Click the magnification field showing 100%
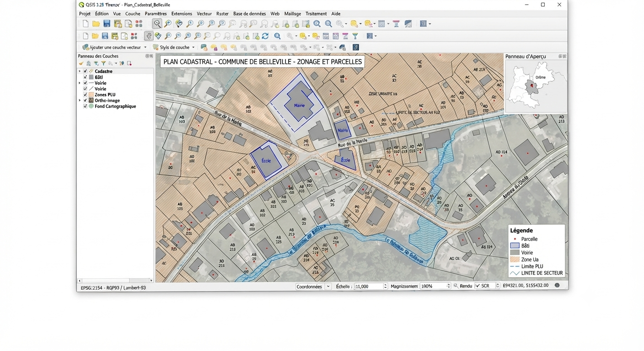The image size is (644, 351). [433, 286]
